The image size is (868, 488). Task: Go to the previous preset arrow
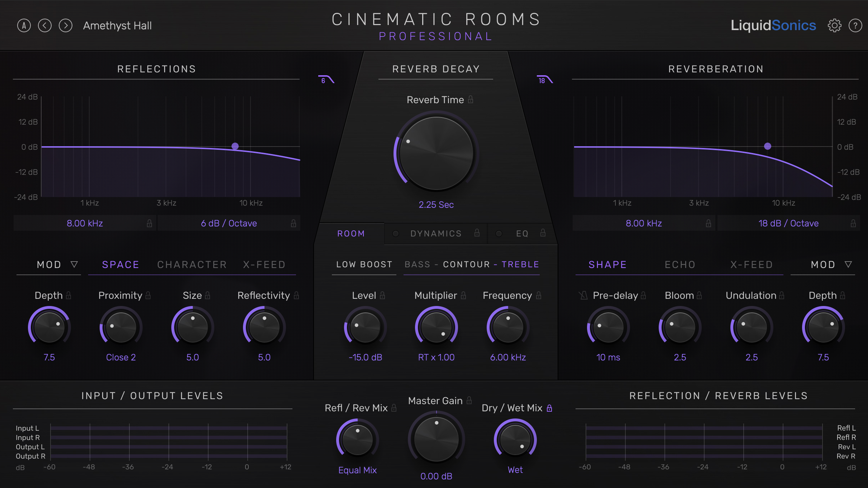click(45, 25)
